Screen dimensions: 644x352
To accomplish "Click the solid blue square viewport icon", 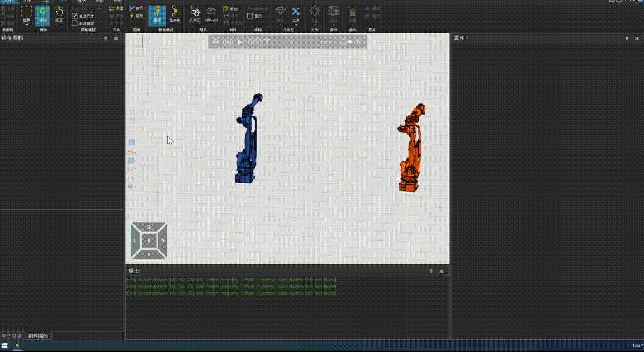I will point(132,142).
